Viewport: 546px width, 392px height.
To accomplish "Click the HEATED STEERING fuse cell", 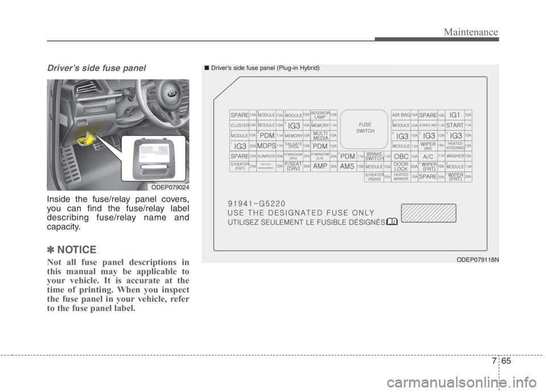I will pyautogui.click(x=455, y=146).
